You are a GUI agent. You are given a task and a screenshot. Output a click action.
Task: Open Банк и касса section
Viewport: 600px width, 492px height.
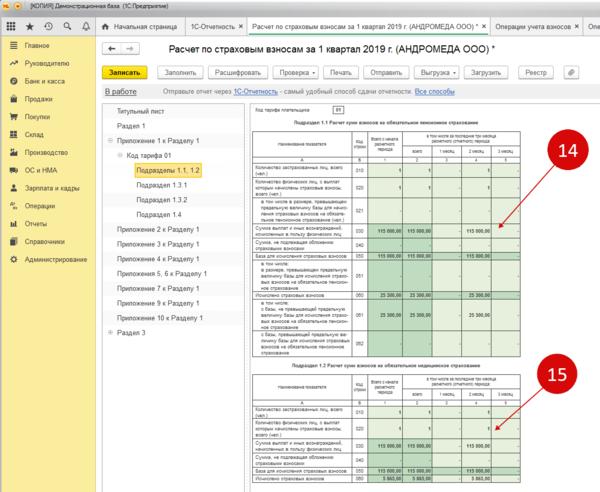click(x=44, y=81)
